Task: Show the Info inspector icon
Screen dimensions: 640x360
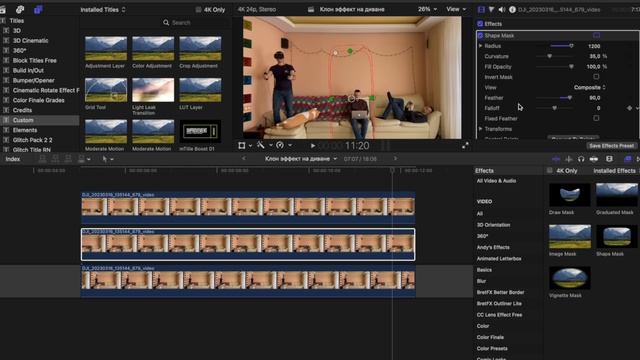Action: coord(512,9)
